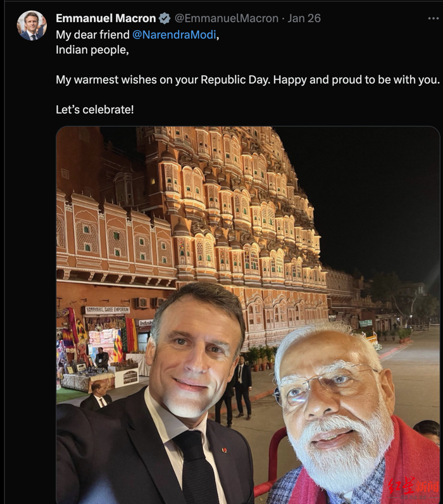Viewport: 443px width, 504px height.
Task: Click the tweet author's profile avatar
Action: (x=32, y=26)
